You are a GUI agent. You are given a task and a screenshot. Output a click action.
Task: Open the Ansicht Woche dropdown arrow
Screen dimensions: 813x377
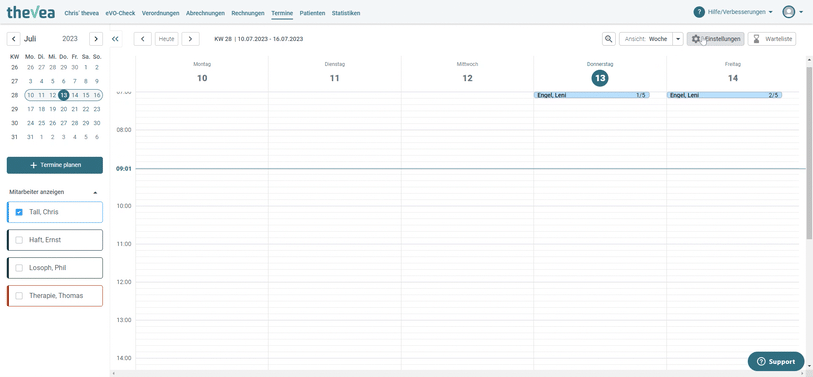(x=678, y=39)
